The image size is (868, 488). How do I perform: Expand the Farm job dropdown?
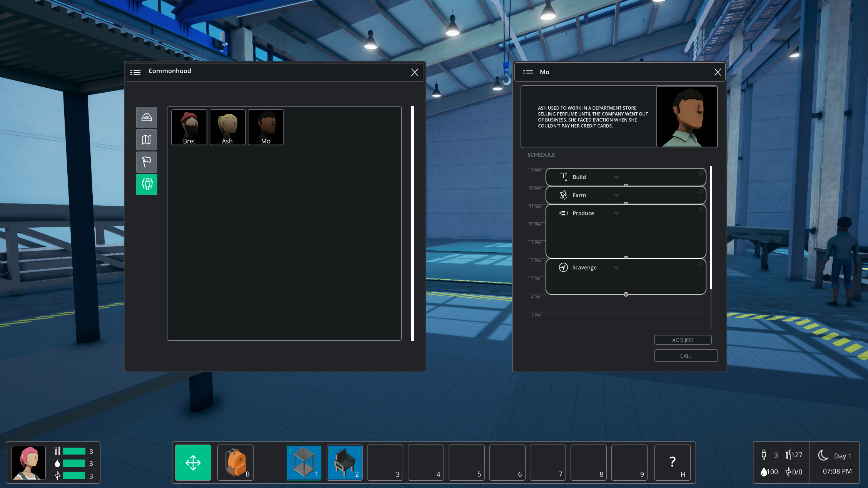click(617, 195)
